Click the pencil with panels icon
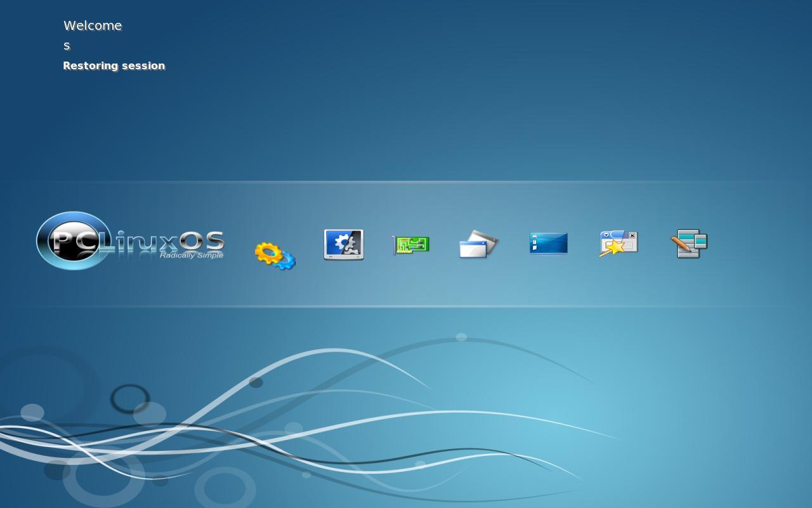This screenshot has height=508, width=812. tap(689, 244)
